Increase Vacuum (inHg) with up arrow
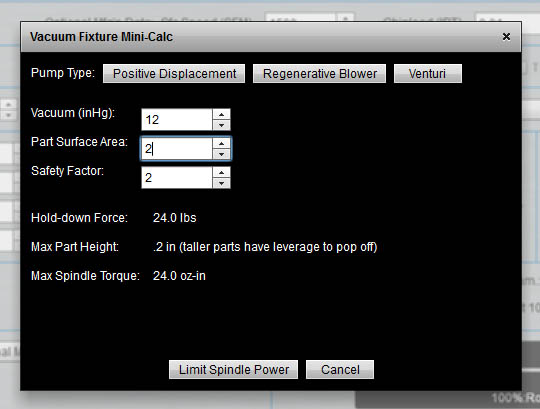Viewport: 540px width, 409px height. (x=221, y=114)
